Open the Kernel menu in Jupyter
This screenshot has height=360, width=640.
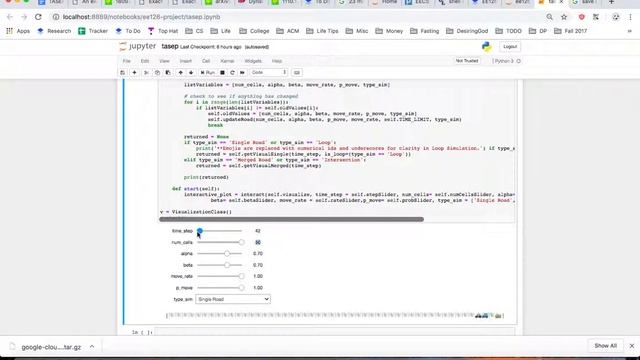click(x=227, y=61)
